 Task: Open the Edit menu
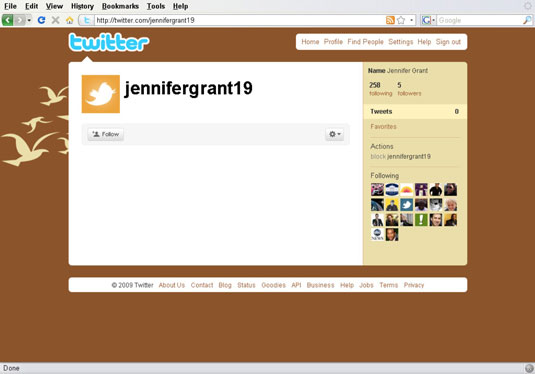click(x=31, y=6)
